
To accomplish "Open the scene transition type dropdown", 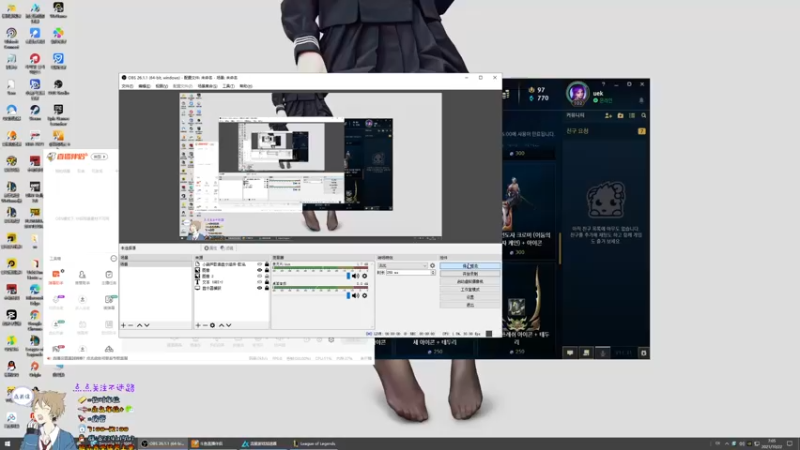I will click(402, 266).
